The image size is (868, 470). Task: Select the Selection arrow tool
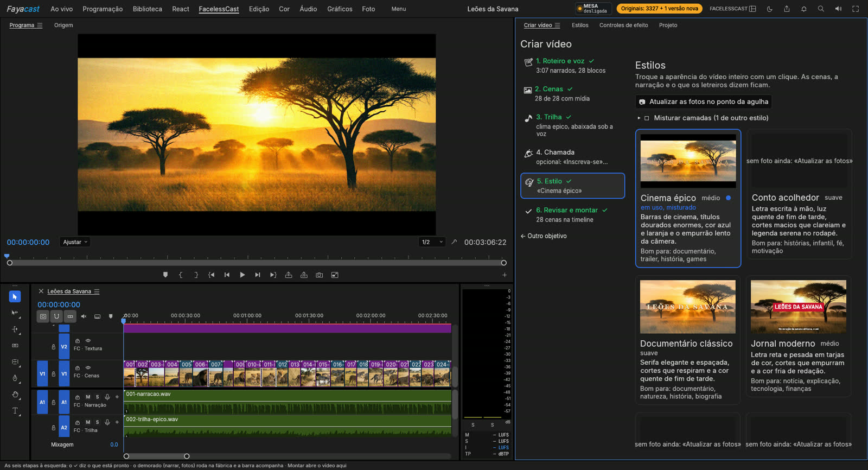pyautogui.click(x=15, y=296)
